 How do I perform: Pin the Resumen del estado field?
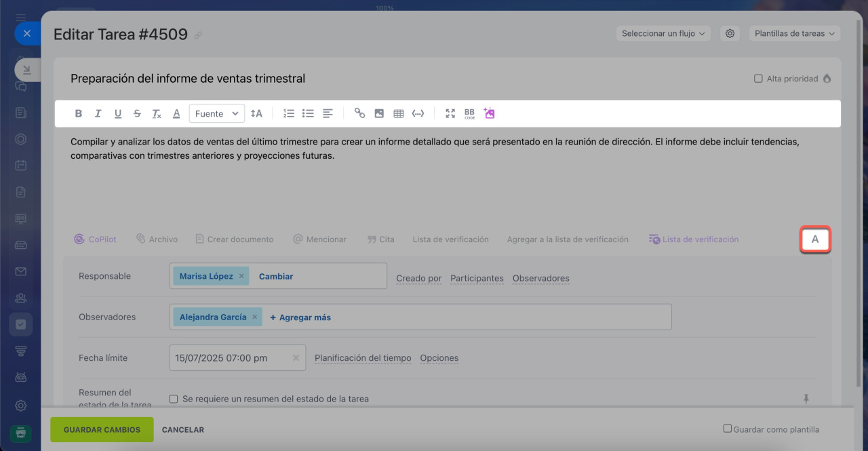806,399
